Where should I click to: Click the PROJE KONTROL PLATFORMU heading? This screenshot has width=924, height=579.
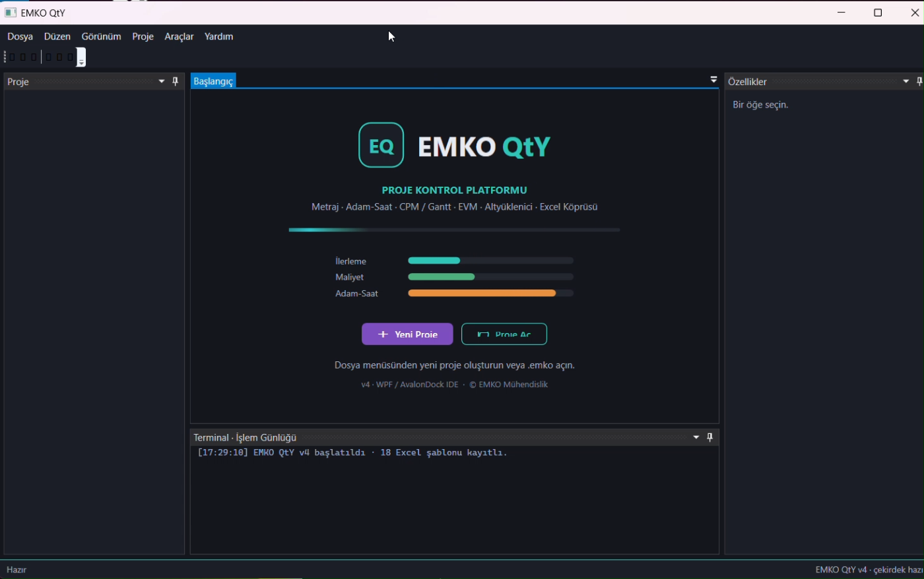point(454,190)
